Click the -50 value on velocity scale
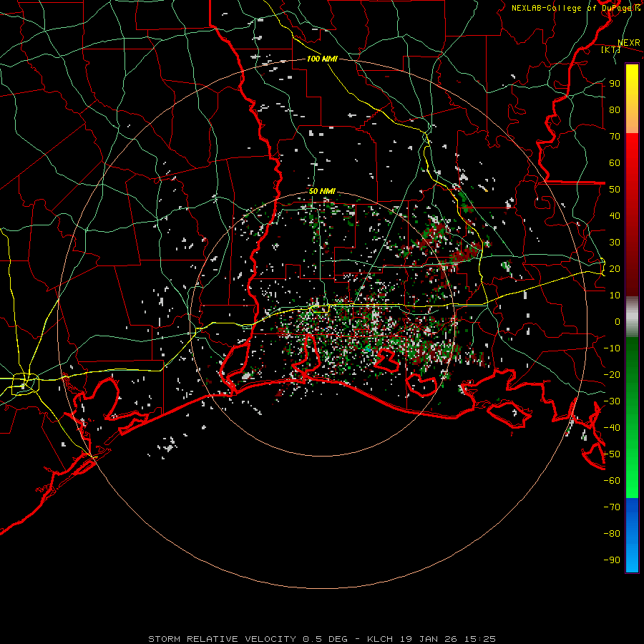This screenshot has width=644, height=644. [612, 454]
